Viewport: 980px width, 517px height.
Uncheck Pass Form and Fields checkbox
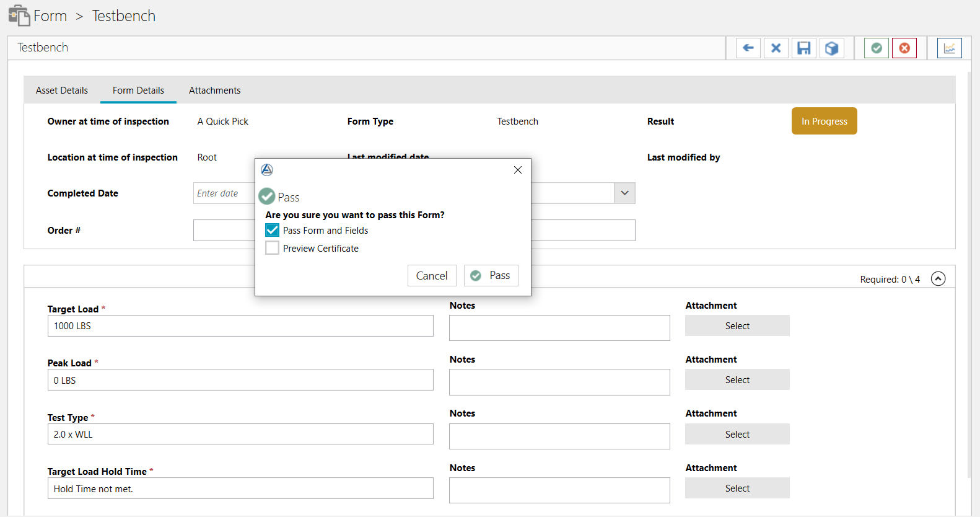[x=272, y=230]
